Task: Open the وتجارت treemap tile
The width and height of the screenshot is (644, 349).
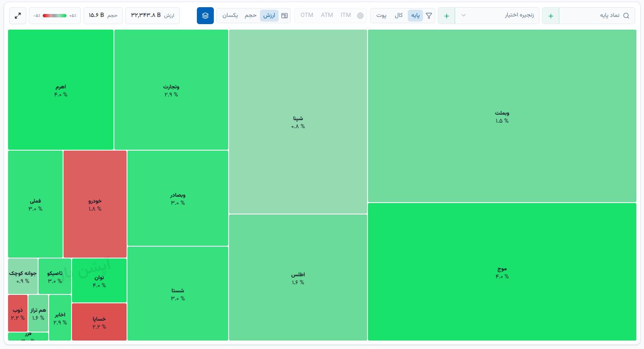Action: [x=171, y=90]
